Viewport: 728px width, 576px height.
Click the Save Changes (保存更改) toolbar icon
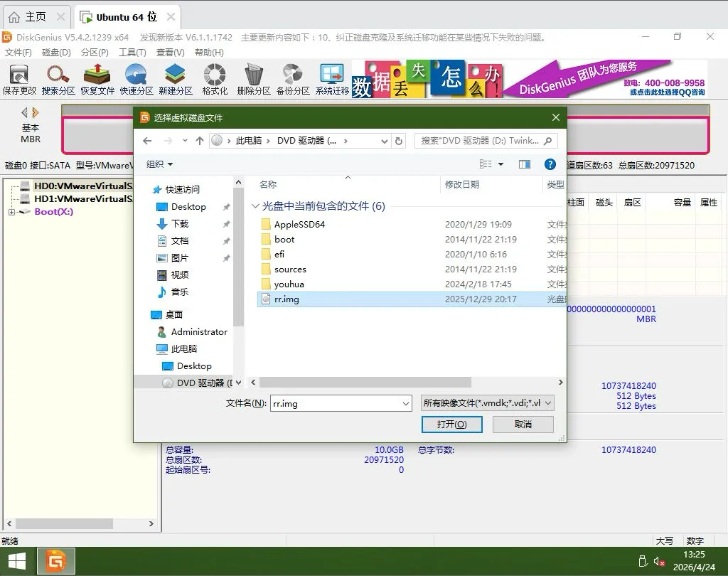pos(19,79)
